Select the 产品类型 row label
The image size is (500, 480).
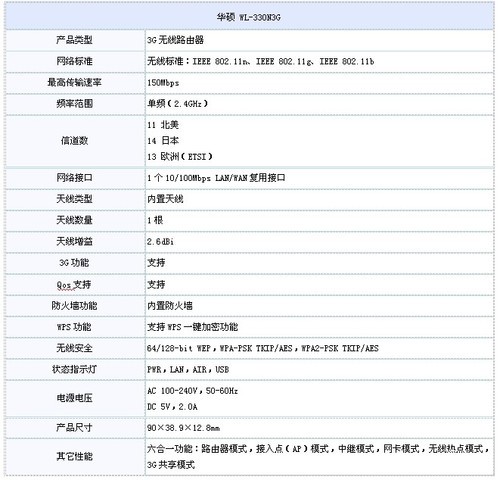tap(74, 40)
